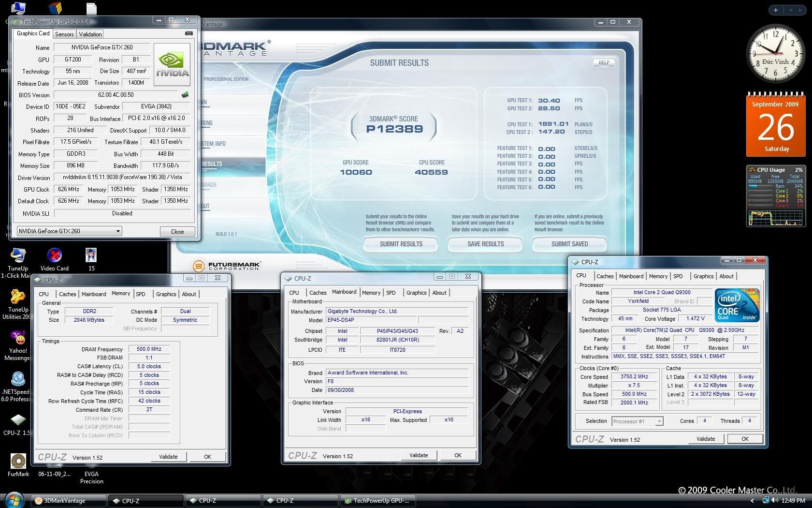
Task: Click SUBMIT RESULTS in 3DMark Vantage
Action: coord(401,244)
